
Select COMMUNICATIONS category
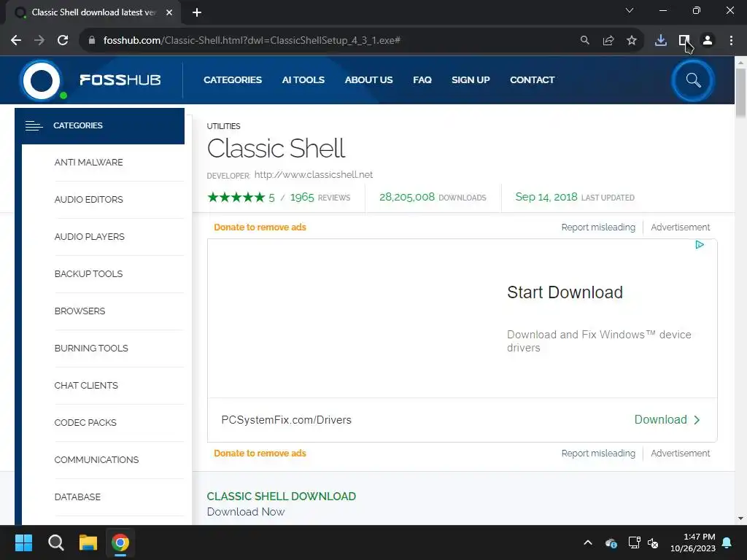(96, 459)
